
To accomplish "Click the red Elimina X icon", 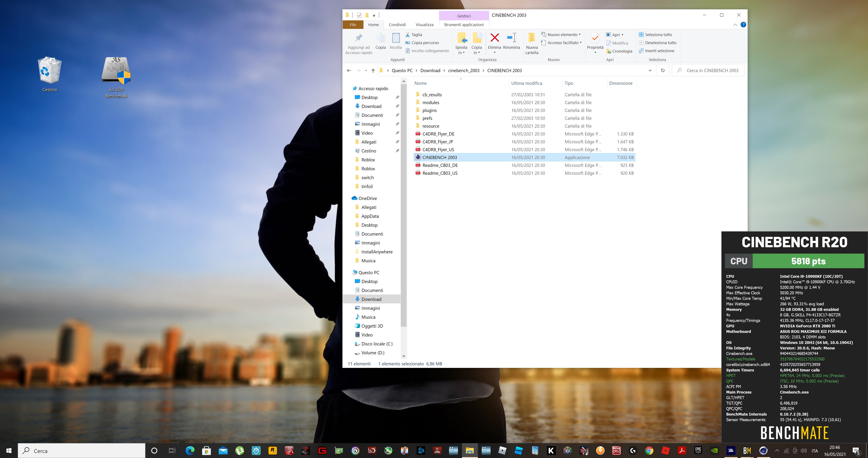I will tap(495, 38).
